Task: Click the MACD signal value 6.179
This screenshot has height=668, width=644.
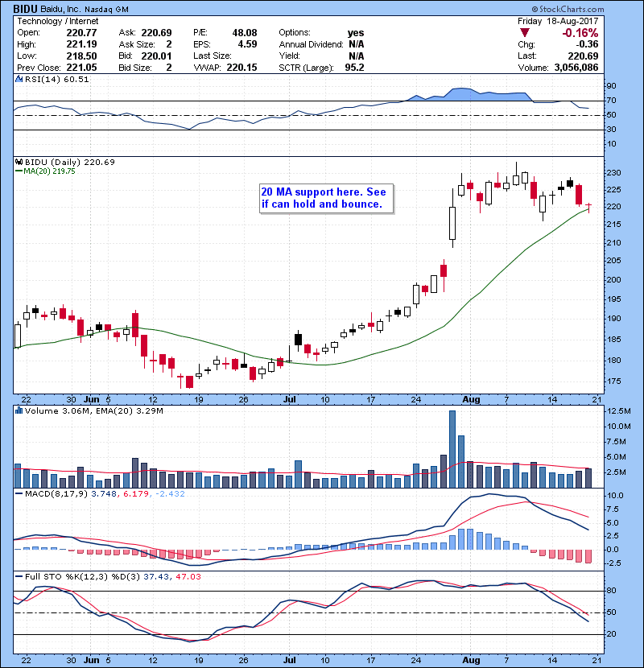Action: point(136,494)
